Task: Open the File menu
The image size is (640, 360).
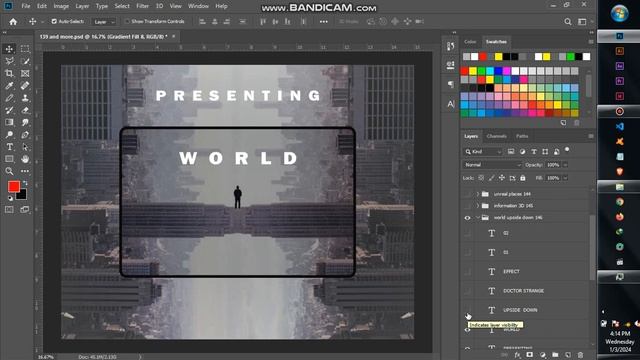Action: 26,6
